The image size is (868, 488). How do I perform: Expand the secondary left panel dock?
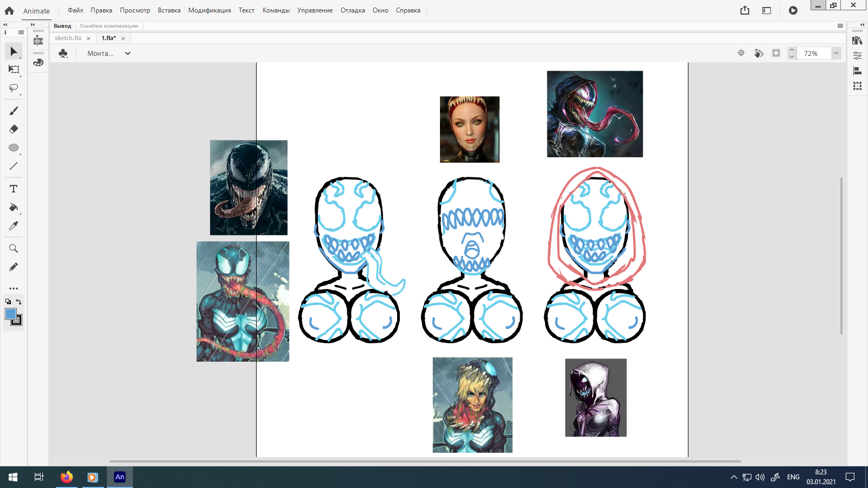pos(33,24)
